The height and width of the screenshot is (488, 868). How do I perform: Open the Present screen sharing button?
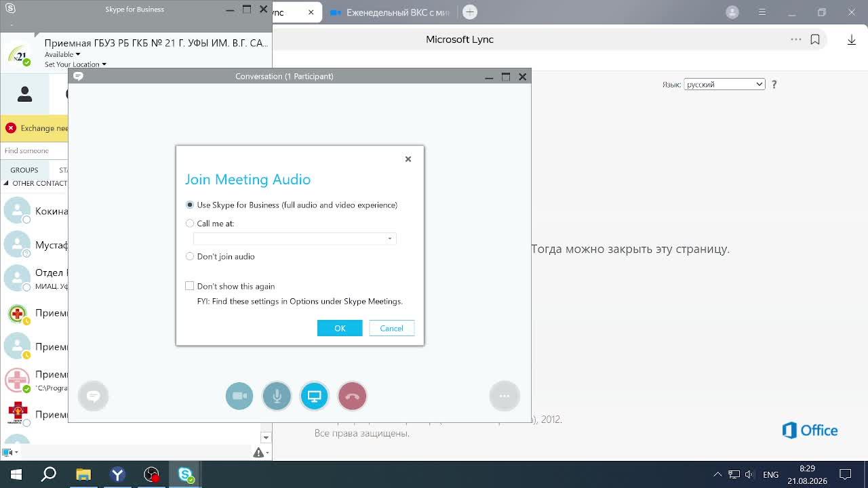coord(314,396)
